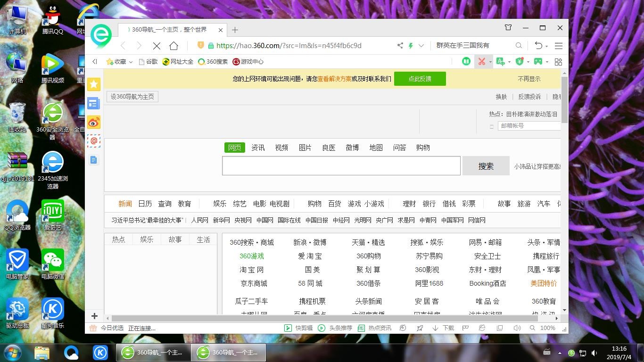Click the magnifier icon in the top search box

click(519, 46)
